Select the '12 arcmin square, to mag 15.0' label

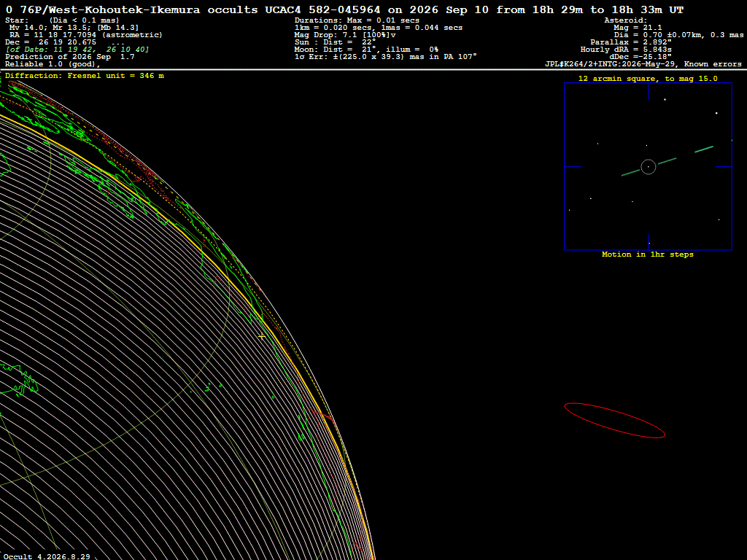pyautogui.click(x=648, y=79)
